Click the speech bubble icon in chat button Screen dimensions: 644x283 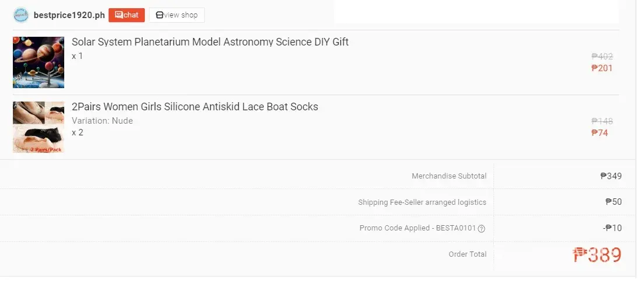click(119, 15)
